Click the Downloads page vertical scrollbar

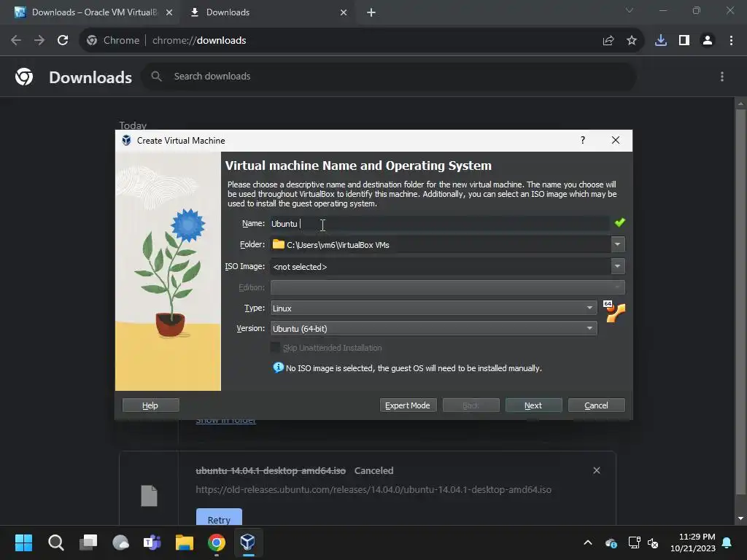(740, 303)
